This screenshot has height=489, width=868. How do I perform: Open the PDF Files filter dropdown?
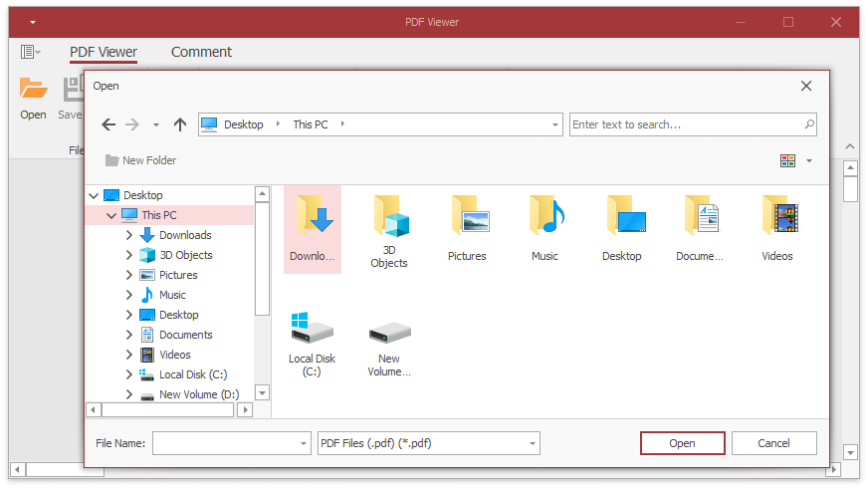(x=532, y=443)
